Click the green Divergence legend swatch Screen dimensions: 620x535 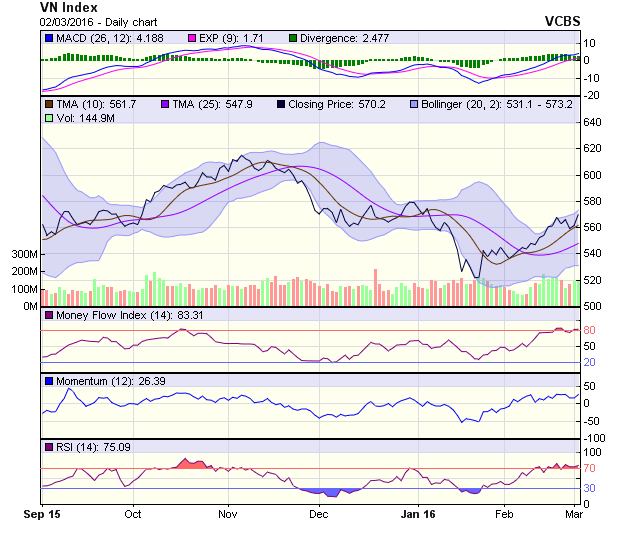click(263, 37)
